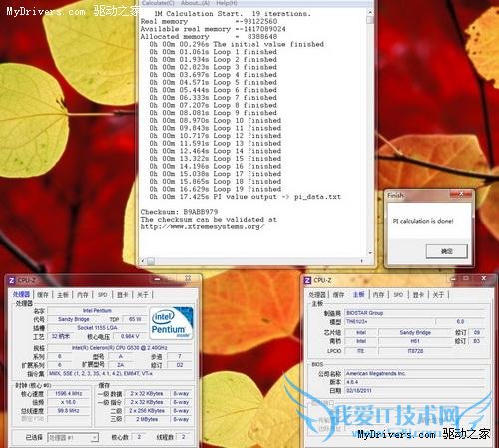Screen dimensions: 499x448
Task: Click the 'Allocated memory = 8388648' line
Action: coord(209,36)
